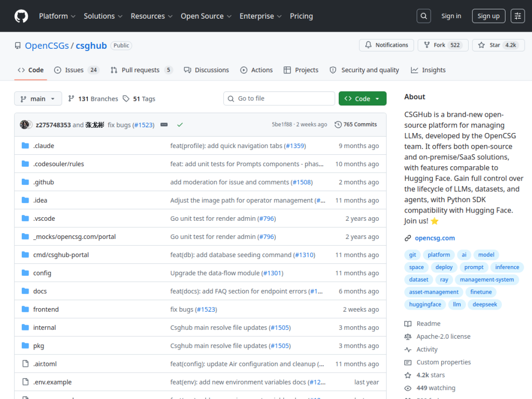Click the pulse icon next to Activity
Image resolution: width=532 pixels, height=399 pixels.
tap(408, 350)
